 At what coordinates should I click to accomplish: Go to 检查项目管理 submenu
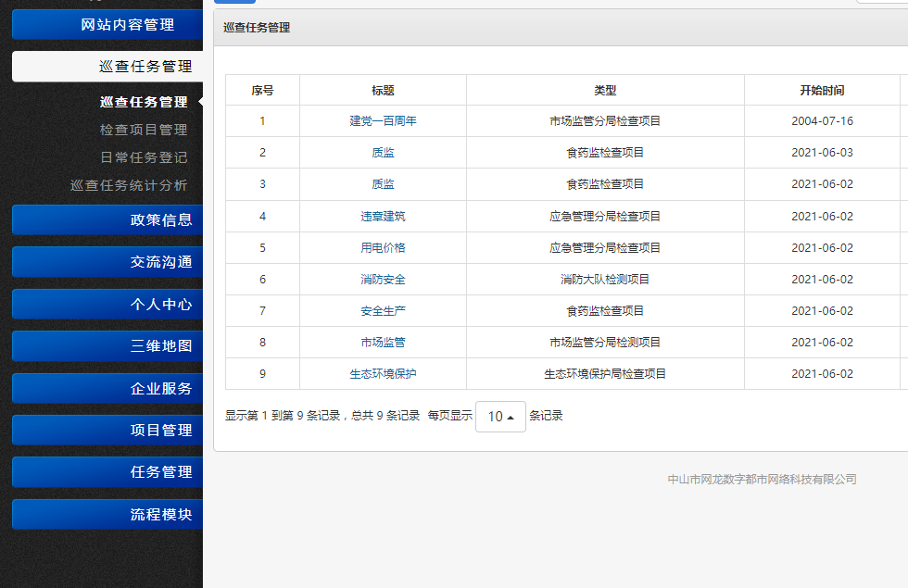pos(144,130)
